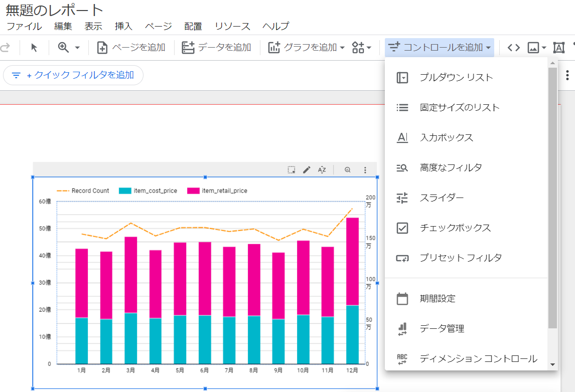Click the 12月 axis label
Image resolution: width=575 pixels, height=392 pixels.
[x=352, y=370]
